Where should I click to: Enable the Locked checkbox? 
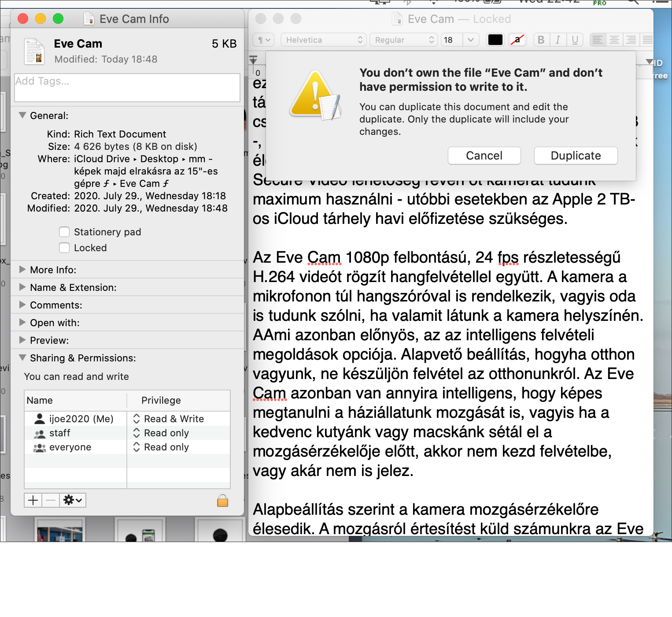click(64, 248)
